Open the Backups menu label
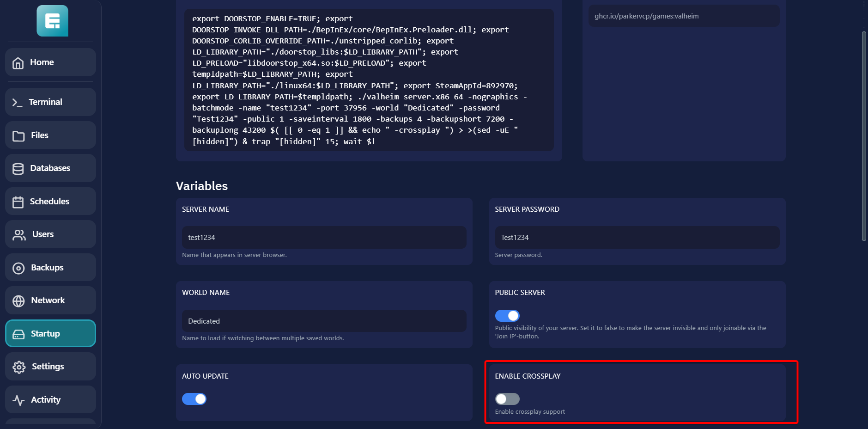This screenshot has height=429, width=868. coord(47,268)
